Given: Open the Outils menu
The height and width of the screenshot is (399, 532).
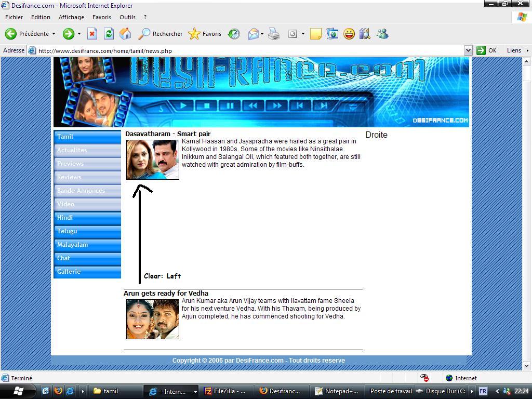Looking at the screenshot, I should [127, 17].
